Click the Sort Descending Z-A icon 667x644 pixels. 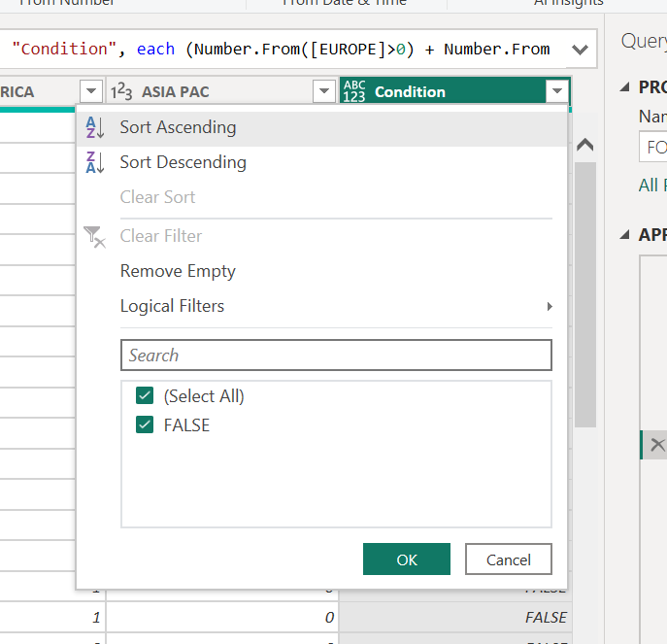95,162
